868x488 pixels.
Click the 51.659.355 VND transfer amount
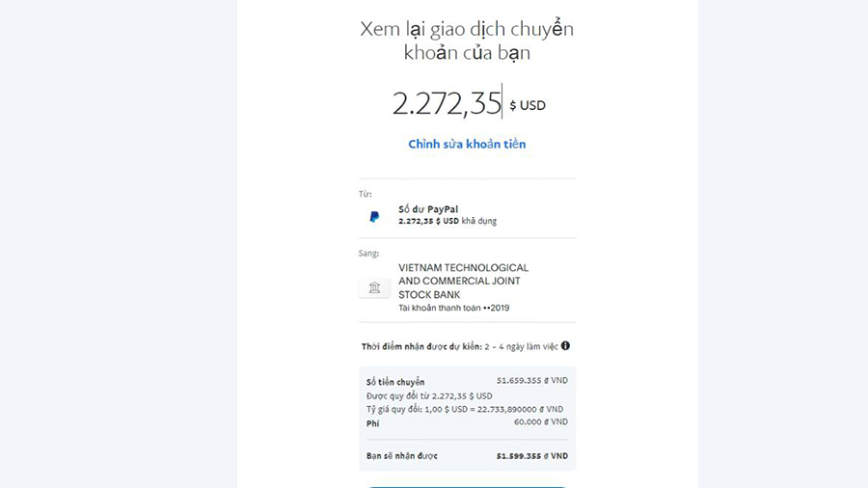pyautogui.click(x=532, y=381)
